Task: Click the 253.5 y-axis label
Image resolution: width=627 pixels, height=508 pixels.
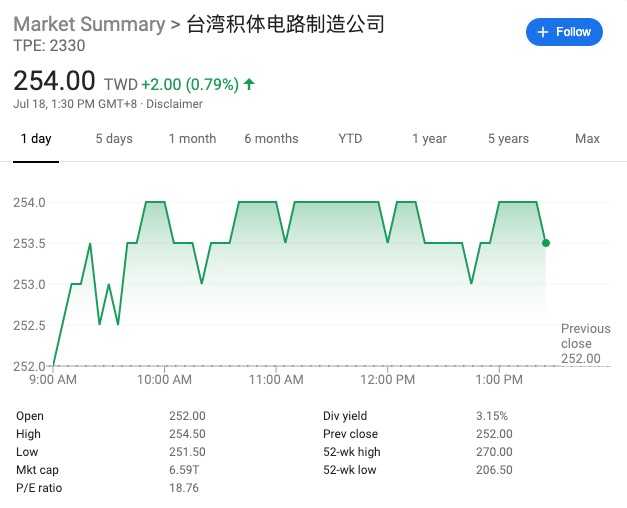Action: pos(29,244)
